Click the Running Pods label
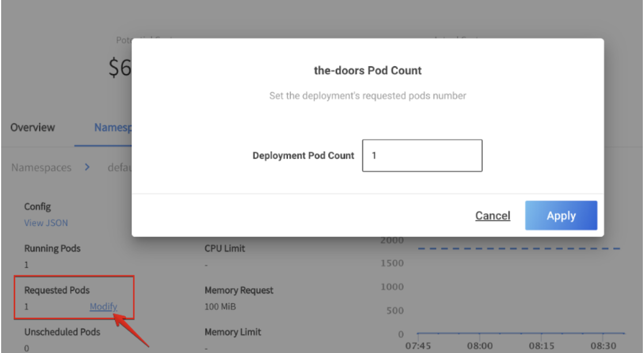Viewport: 644px width, 353px height. [x=52, y=249]
